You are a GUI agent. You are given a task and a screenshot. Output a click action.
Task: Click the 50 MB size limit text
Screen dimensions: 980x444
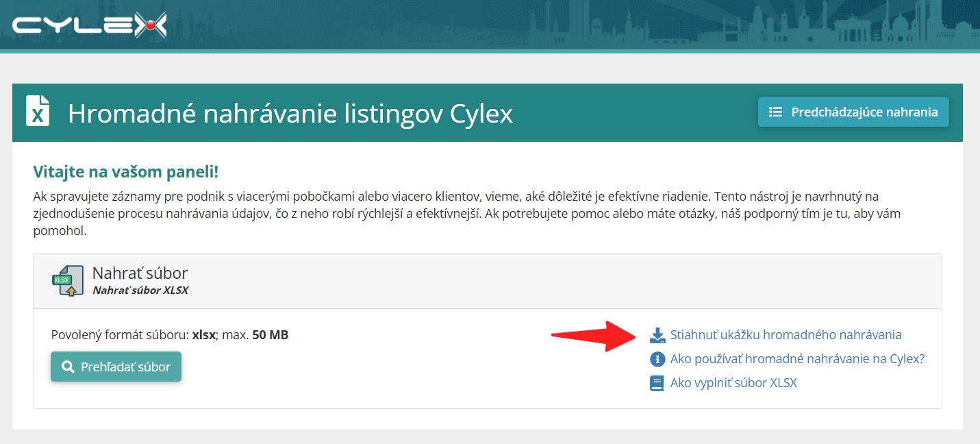coord(270,335)
